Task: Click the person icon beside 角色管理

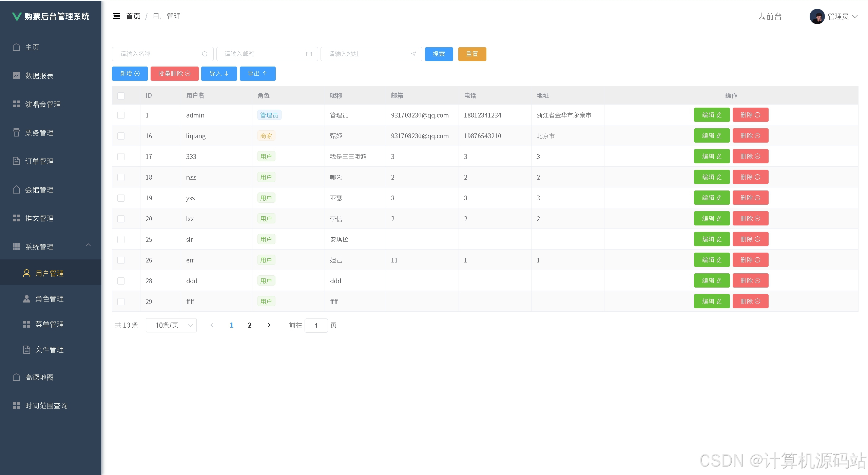Action: 26,298
